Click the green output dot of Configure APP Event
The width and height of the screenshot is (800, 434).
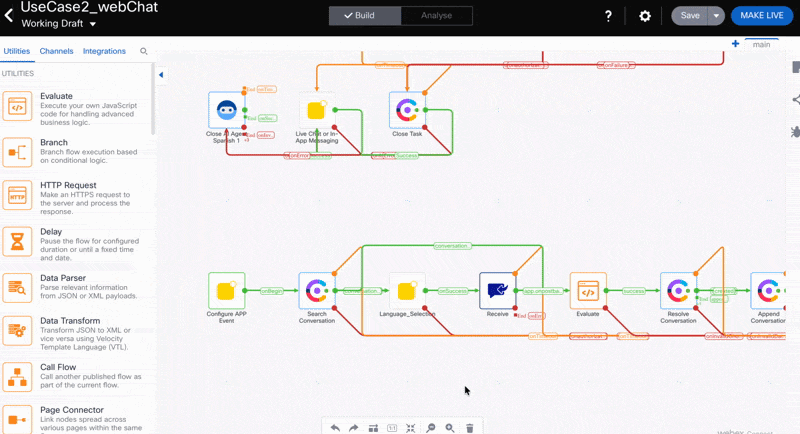tap(245, 291)
